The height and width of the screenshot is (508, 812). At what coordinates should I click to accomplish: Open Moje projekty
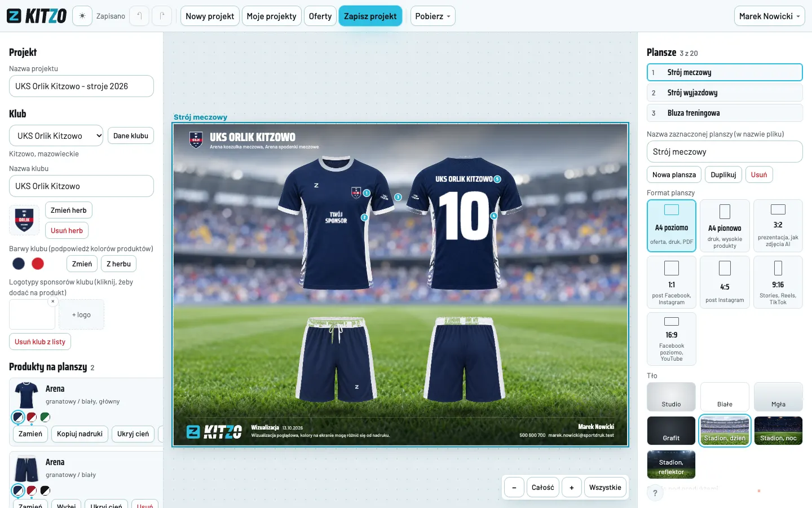(271, 16)
